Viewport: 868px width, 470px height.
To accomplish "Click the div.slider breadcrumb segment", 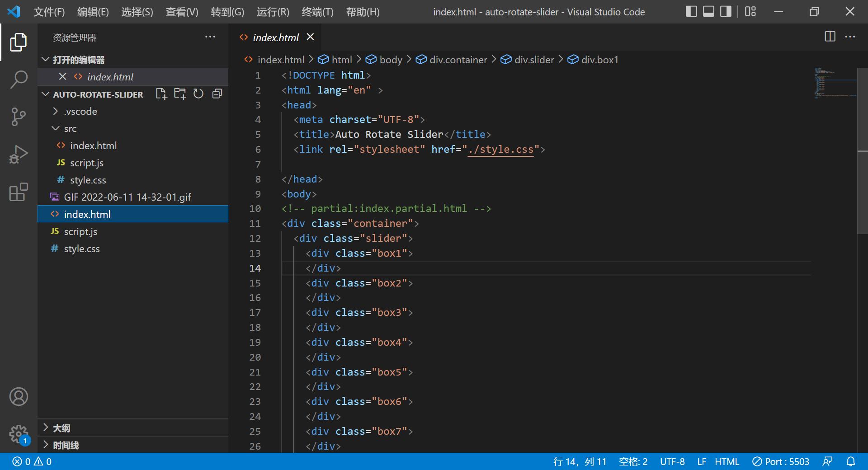I will coord(528,60).
